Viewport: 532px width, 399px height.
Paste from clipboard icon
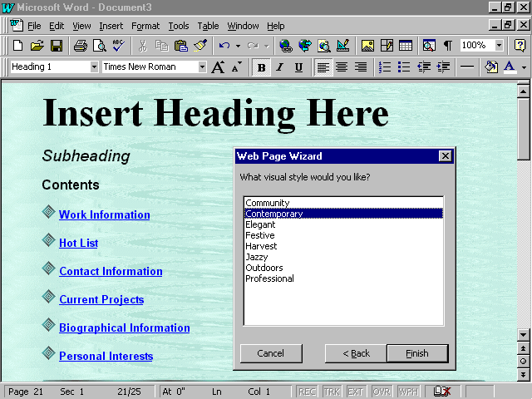coord(181,45)
